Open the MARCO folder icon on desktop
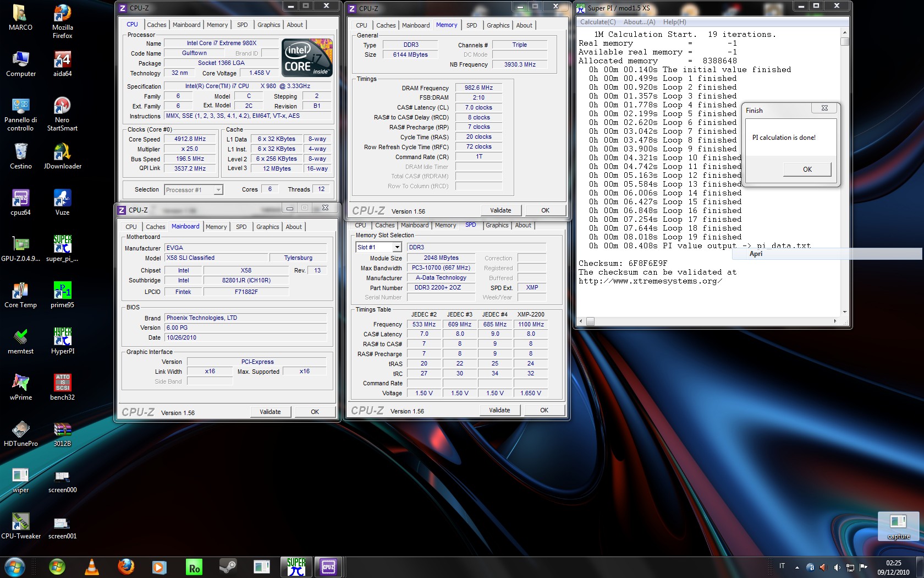Viewport: 924px width, 578px height. pyautogui.click(x=20, y=17)
